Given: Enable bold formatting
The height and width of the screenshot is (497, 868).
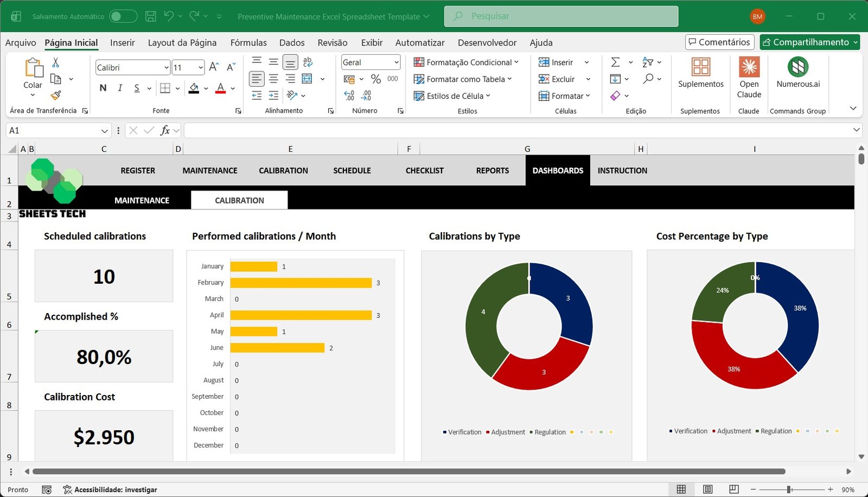Looking at the screenshot, I should (103, 87).
